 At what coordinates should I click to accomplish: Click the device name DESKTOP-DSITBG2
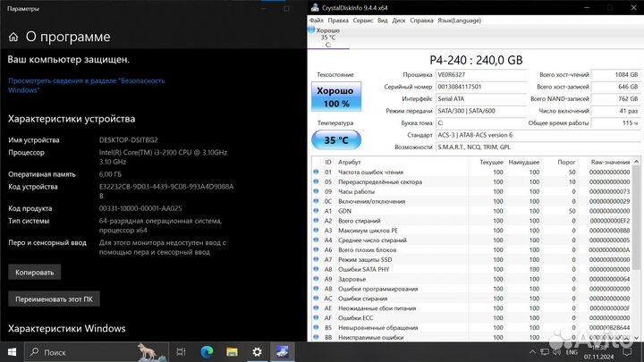[x=129, y=140]
